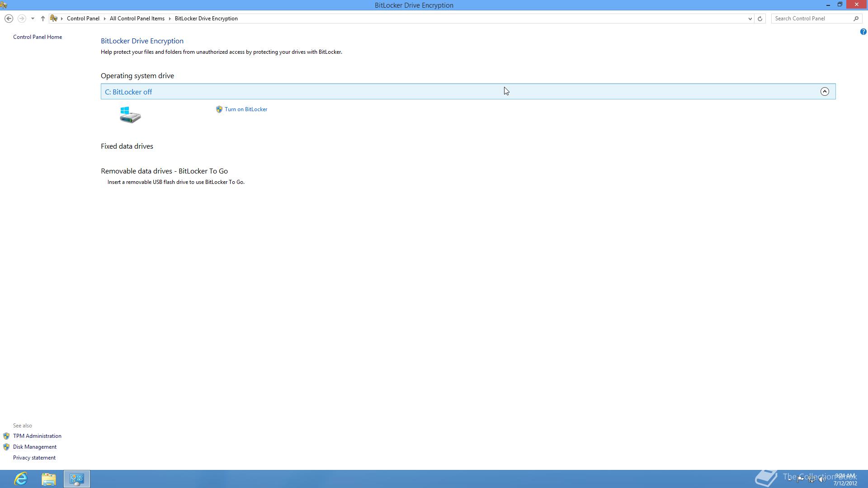Click the shield icon beside Disk Management
Viewport: 868px width, 488px height.
(x=6, y=447)
